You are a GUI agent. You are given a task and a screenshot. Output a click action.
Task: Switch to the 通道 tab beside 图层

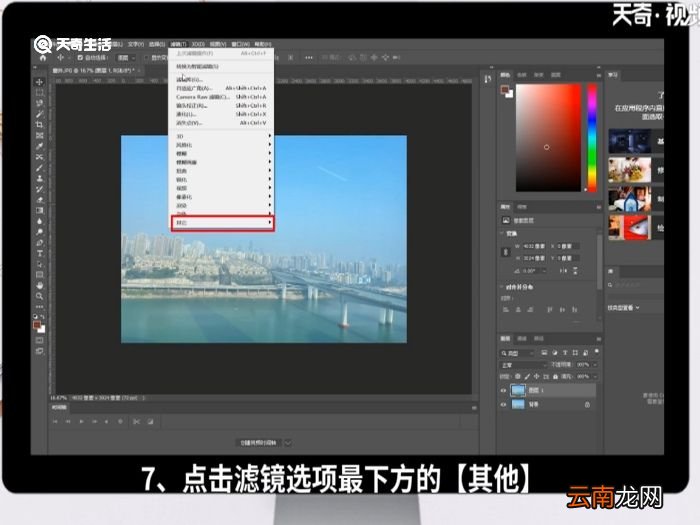(522, 339)
